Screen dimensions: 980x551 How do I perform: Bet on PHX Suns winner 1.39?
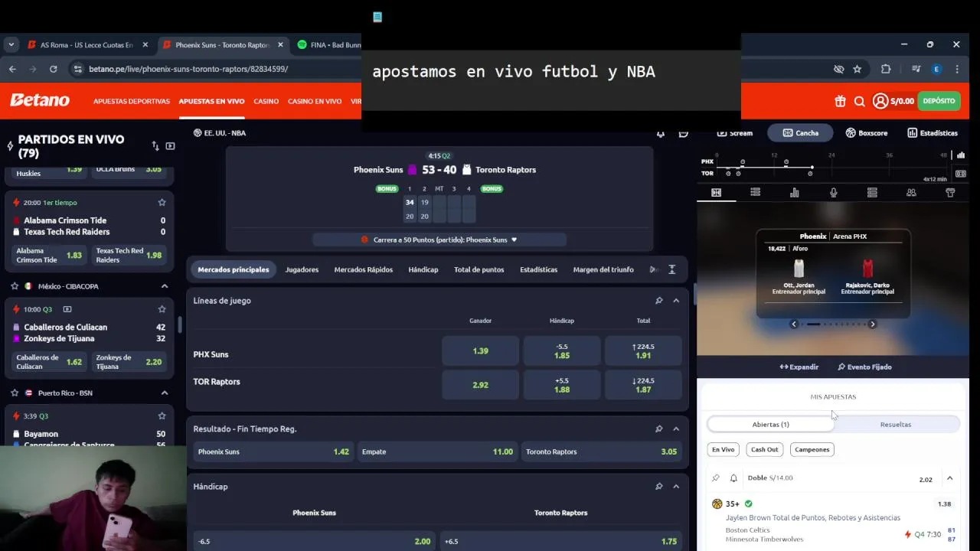pos(480,351)
